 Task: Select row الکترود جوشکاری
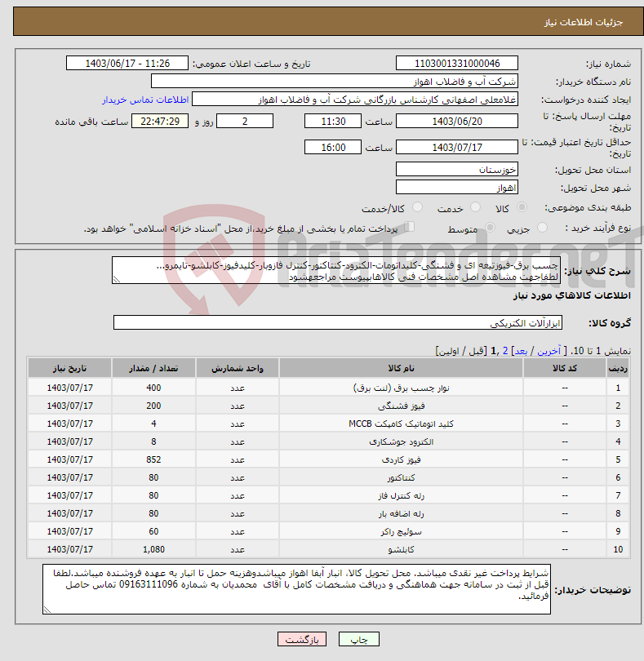329,441
